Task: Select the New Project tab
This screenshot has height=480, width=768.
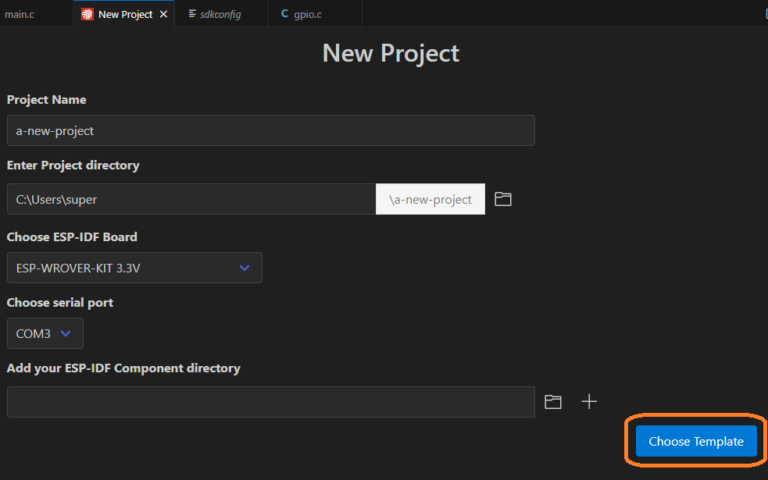Action: 124,14
